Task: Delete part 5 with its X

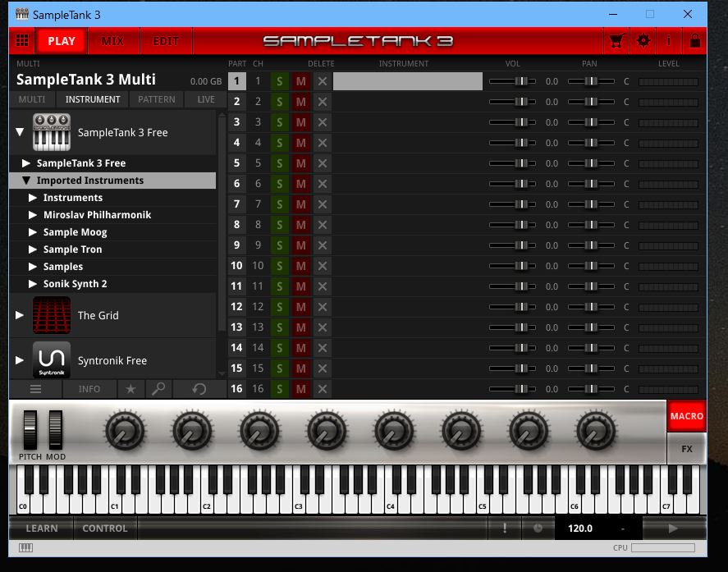Action: (x=323, y=163)
